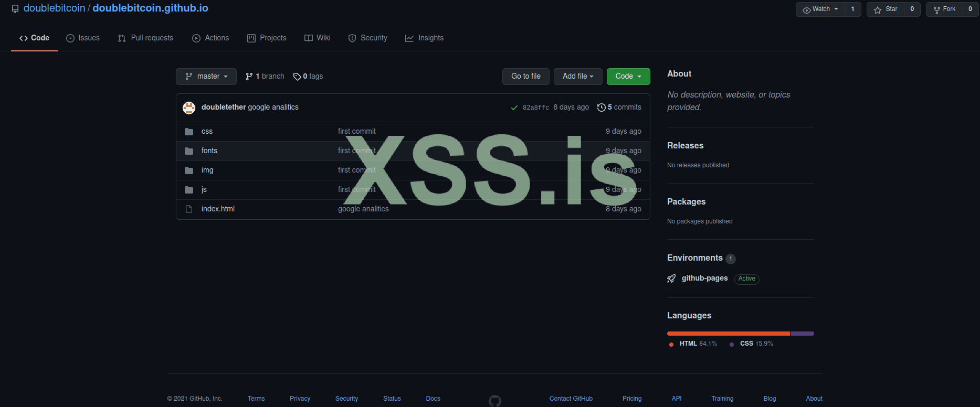Click the orange HTML segment of language bar
The height and width of the screenshot is (407, 980).
[729, 334]
